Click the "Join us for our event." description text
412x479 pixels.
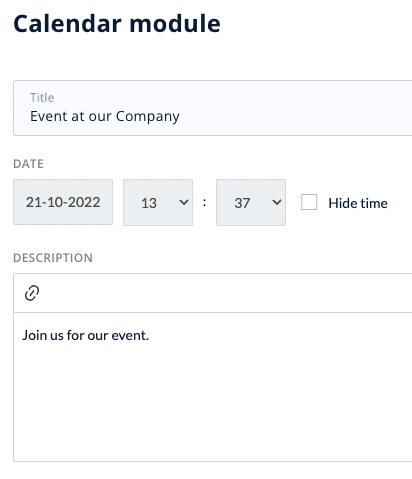[x=85, y=335]
